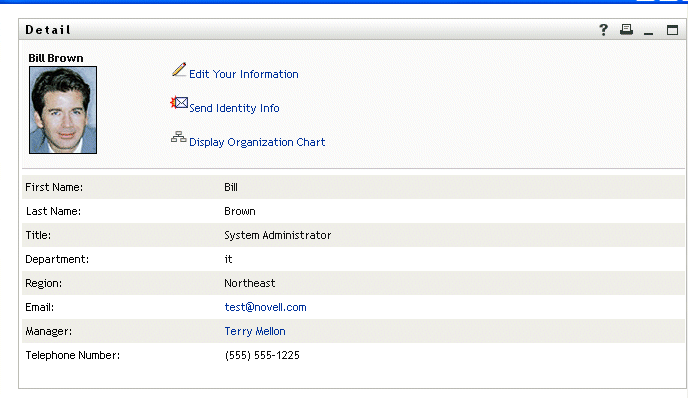The image size is (688, 398).
Task: Click the Email label
Action: tap(39, 307)
